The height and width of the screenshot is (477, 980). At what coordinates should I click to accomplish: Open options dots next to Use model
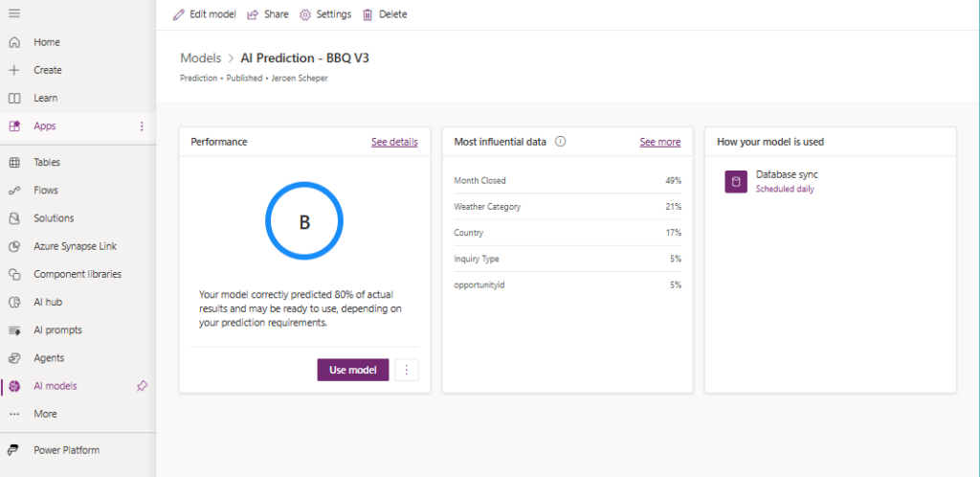point(407,370)
